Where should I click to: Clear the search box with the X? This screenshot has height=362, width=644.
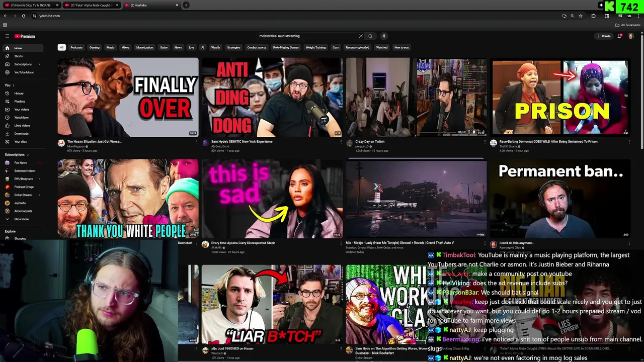click(x=360, y=36)
